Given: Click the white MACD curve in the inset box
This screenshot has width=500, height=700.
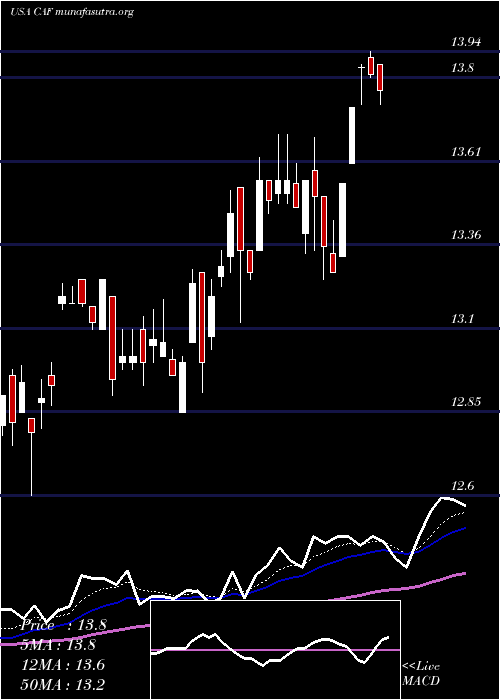Looking at the screenshot, I should (270, 650).
